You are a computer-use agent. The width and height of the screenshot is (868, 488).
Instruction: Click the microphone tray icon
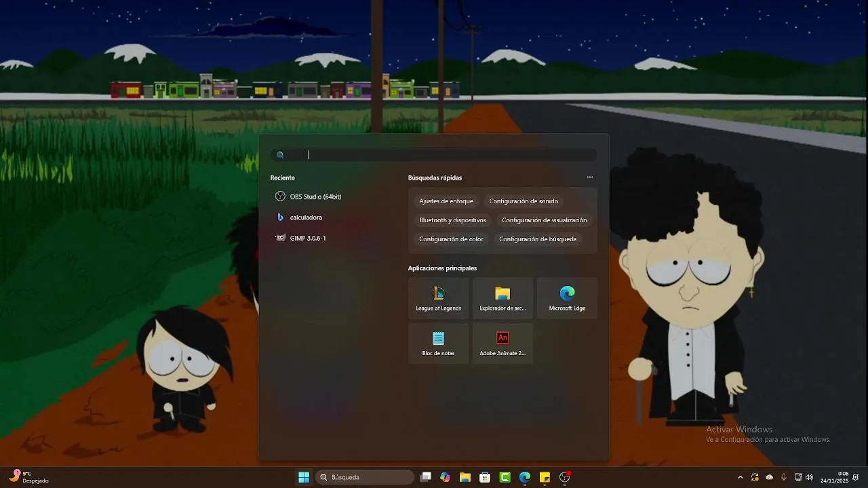(784, 477)
